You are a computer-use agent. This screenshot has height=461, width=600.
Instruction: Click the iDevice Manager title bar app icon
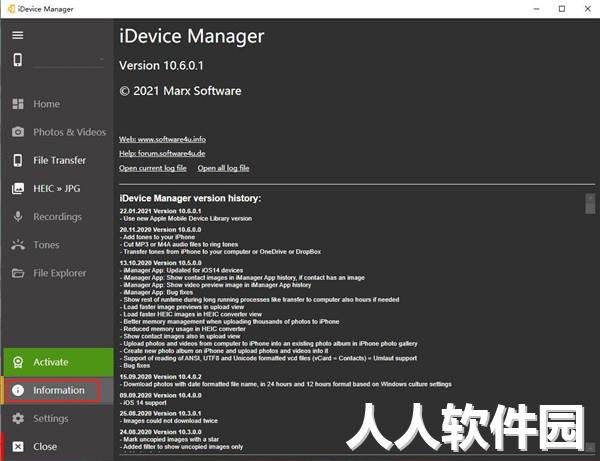(11, 9)
